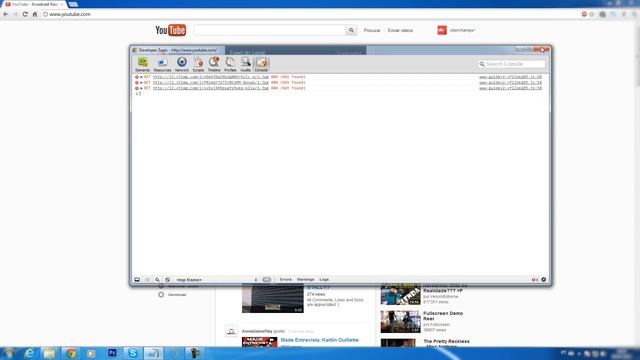The image size is (640, 360).
Task: Expand the first GET 404 error entry
Action: point(141,77)
